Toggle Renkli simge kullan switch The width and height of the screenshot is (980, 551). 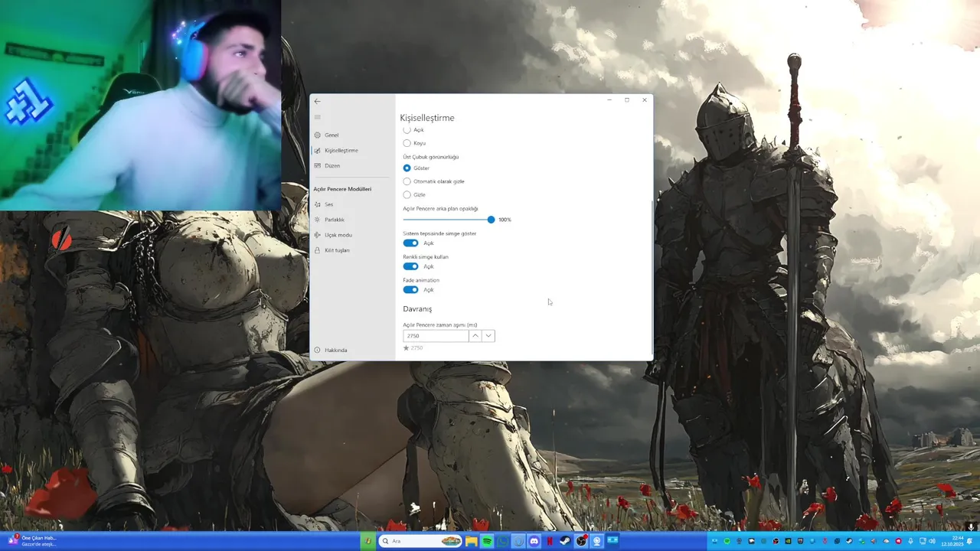410,266
